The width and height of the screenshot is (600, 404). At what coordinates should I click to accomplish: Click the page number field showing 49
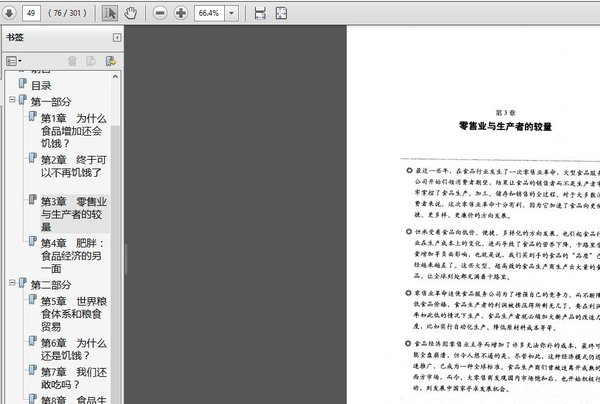31,13
